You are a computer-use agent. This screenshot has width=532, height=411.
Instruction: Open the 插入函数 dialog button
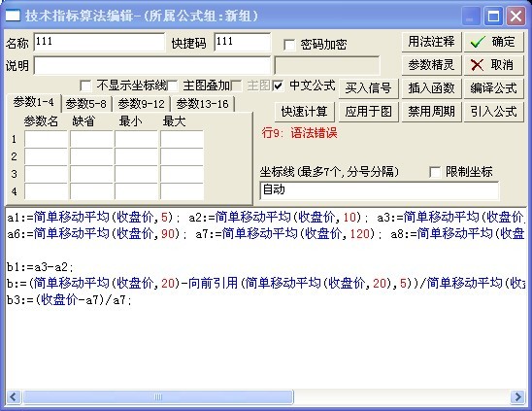pos(431,88)
